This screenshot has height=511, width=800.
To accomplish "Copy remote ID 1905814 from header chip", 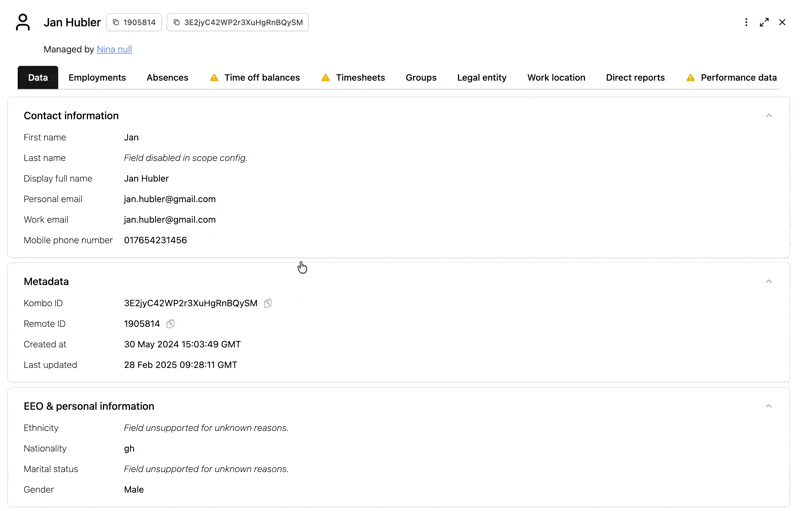I will pos(134,22).
